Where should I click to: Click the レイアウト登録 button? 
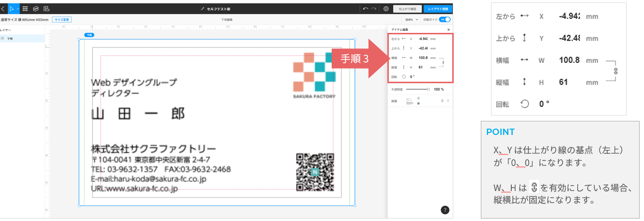[438, 9]
